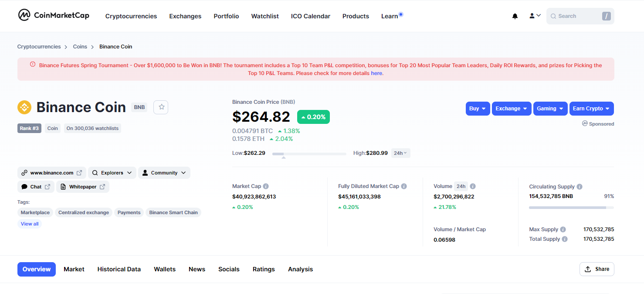This screenshot has width=644, height=294.
Task: Open the Exchanges menu
Action: 185,16
